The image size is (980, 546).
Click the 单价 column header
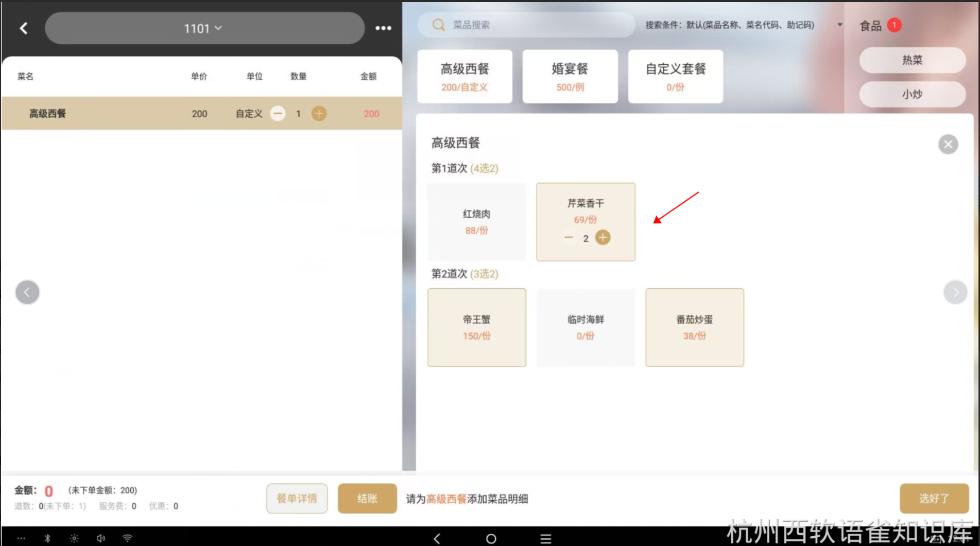coord(199,76)
